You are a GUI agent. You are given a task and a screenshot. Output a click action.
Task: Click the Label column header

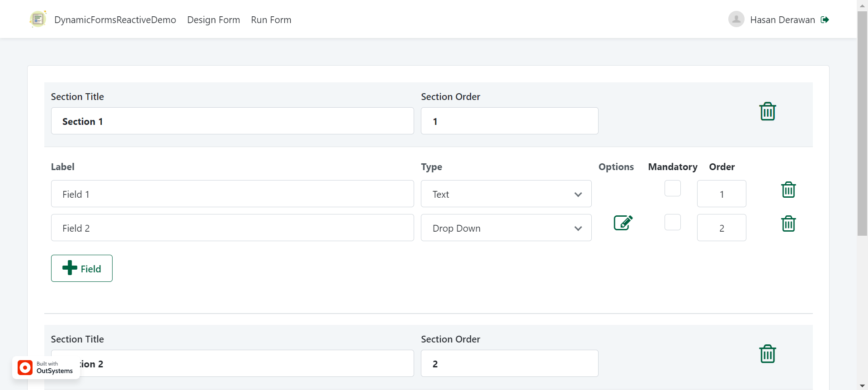tap(63, 167)
